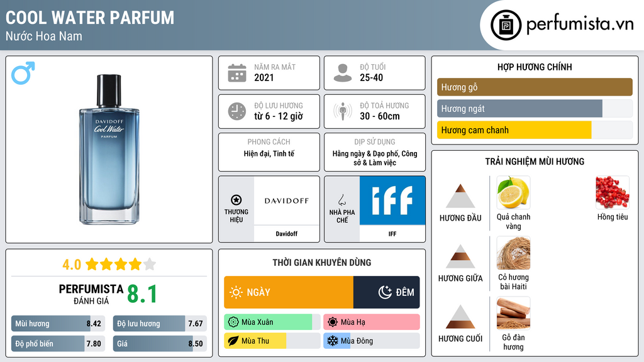The height and width of the screenshot is (362, 644).
Task: Click the Cỏ hương bài Haiti image
Action: (513, 253)
